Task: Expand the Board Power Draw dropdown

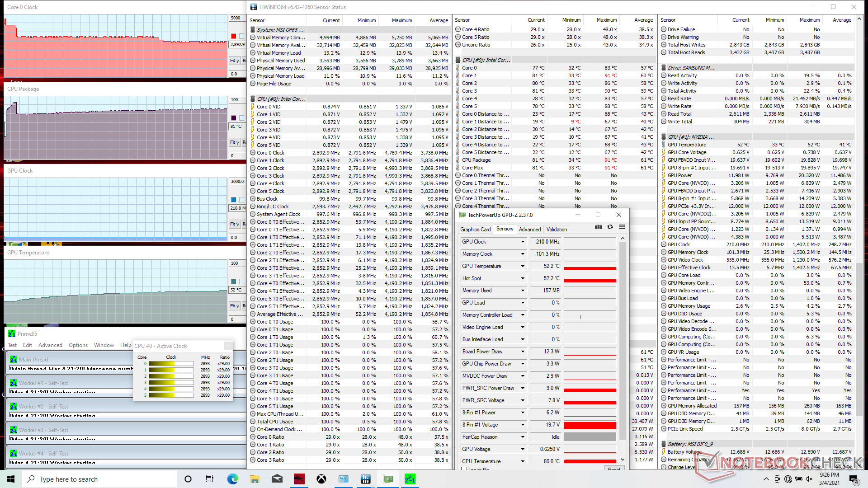Action: (x=523, y=352)
